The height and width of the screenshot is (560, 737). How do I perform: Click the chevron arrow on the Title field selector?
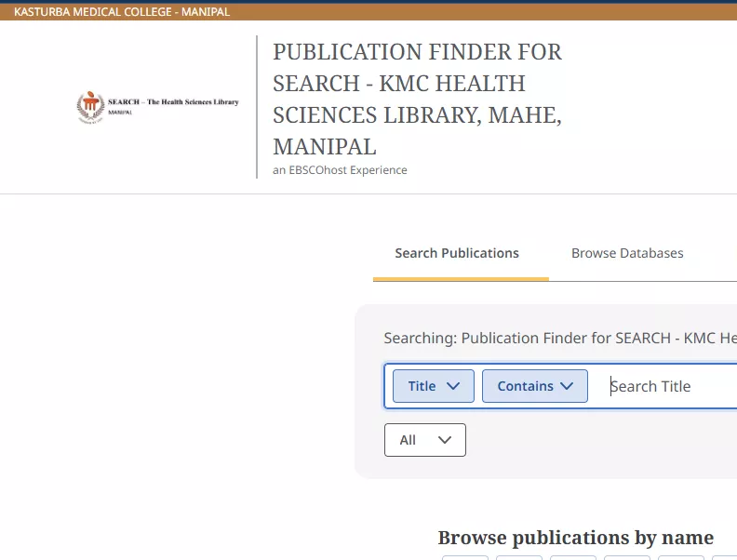(453, 386)
